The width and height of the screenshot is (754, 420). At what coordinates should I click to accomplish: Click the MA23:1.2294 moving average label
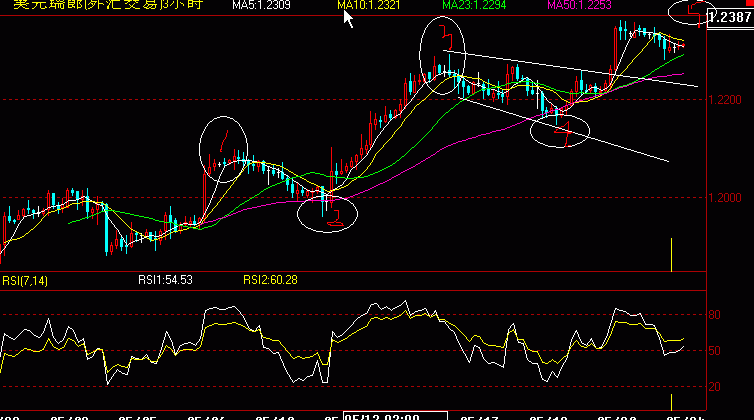pos(474,5)
